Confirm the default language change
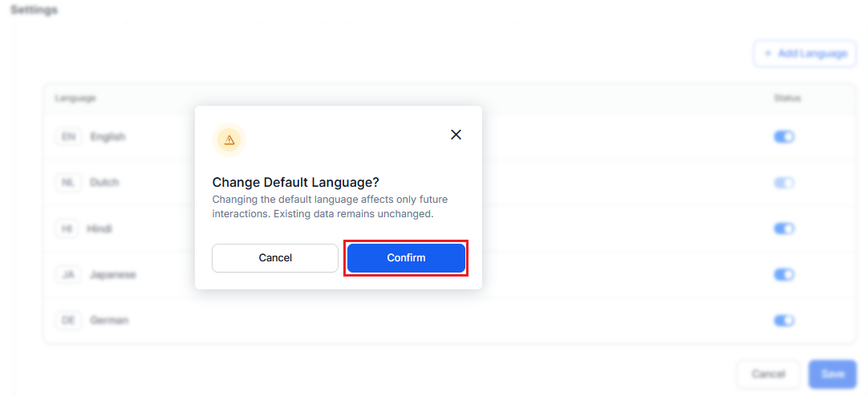The image size is (868, 396). [x=406, y=258]
